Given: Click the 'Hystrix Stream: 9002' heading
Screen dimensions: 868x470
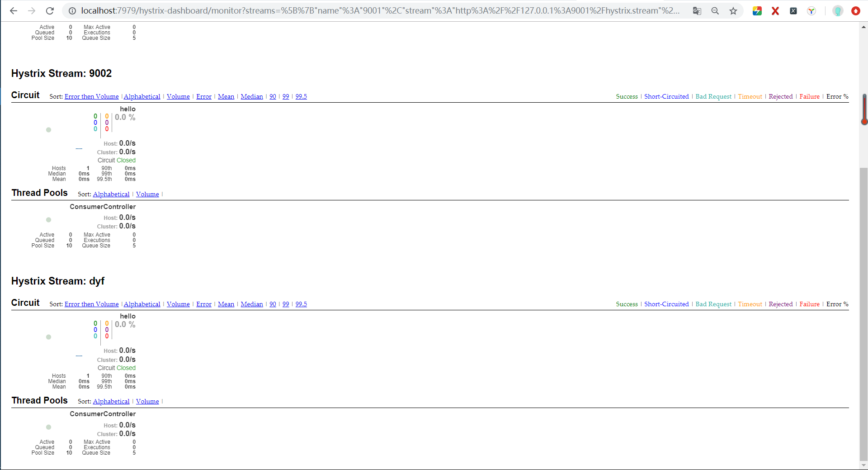Looking at the screenshot, I should (61, 73).
